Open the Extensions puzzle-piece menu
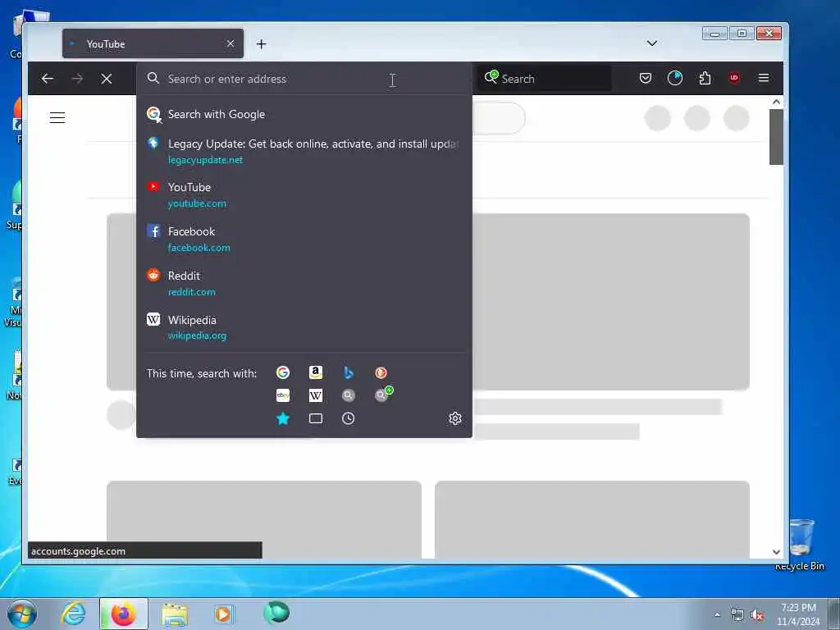The height and width of the screenshot is (630, 840). coord(705,78)
